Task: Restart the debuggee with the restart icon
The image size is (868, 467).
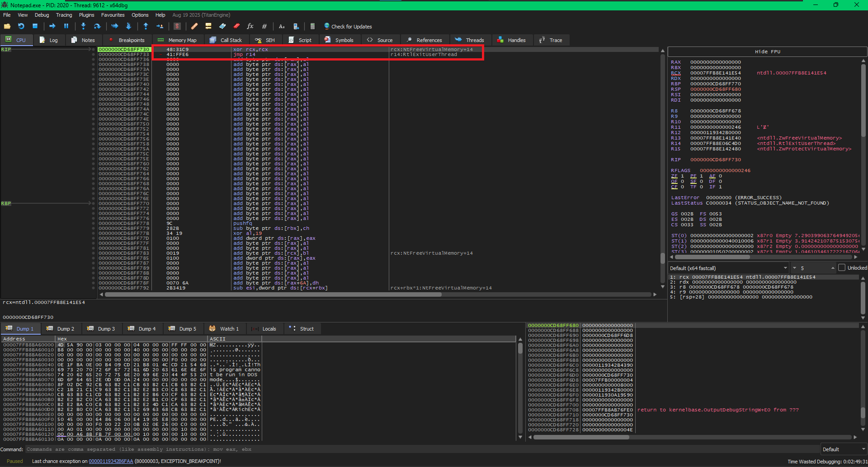Action: click(x=21, y=27)
